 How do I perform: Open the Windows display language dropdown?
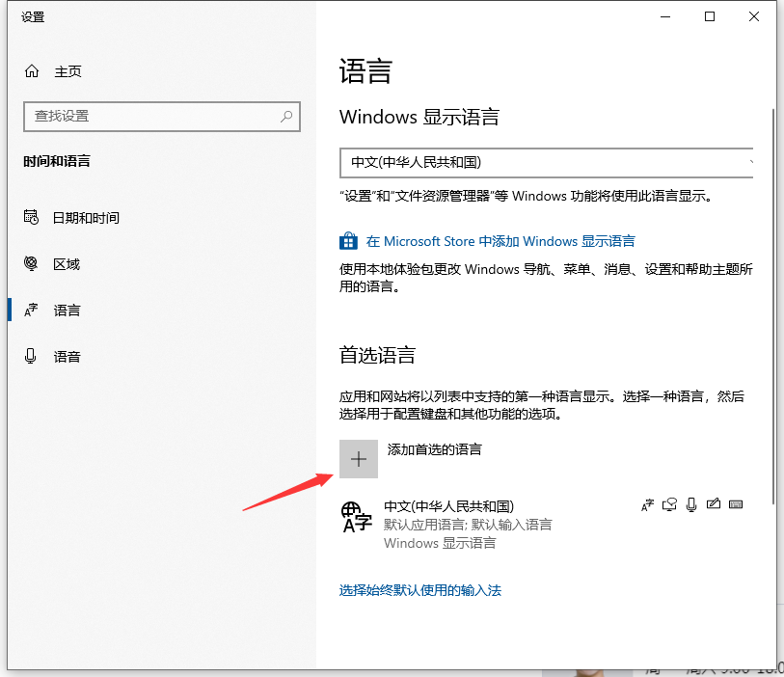point(546,163)
